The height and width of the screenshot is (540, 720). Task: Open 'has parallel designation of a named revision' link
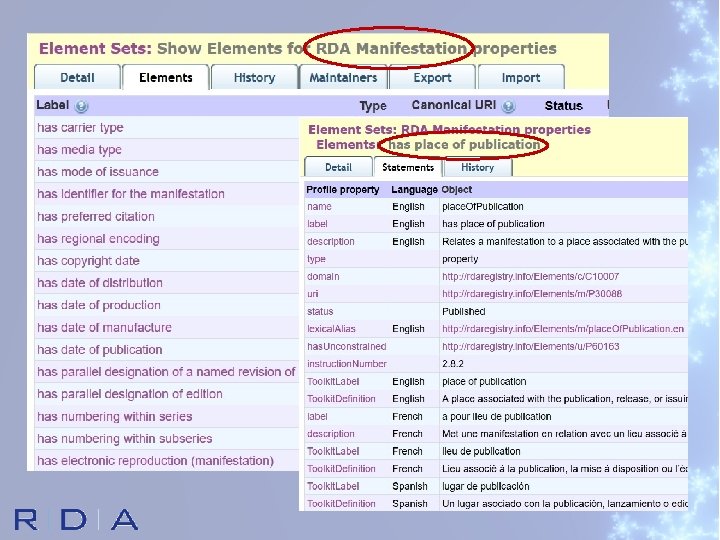click(166, 372)
